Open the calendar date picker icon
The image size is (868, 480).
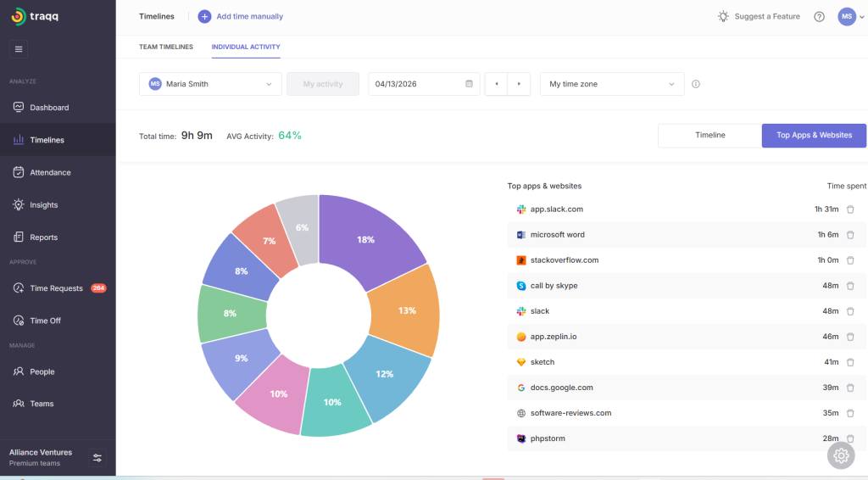469,84
